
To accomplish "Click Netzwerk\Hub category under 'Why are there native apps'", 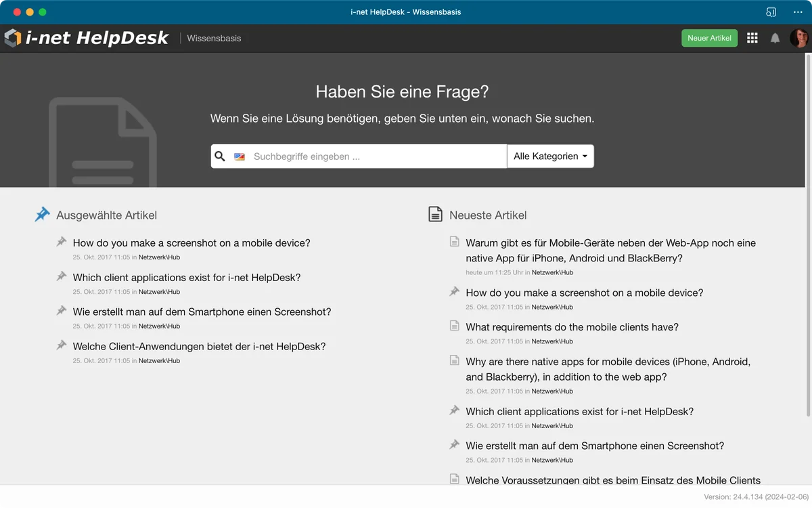I will point(552,391).
